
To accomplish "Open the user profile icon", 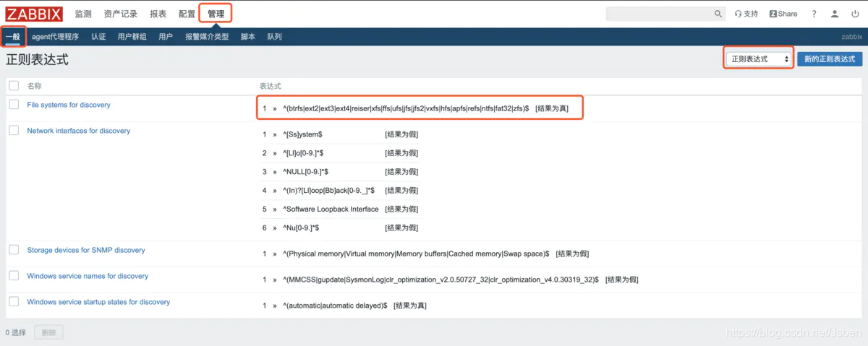I will click(x=835, y=14).
